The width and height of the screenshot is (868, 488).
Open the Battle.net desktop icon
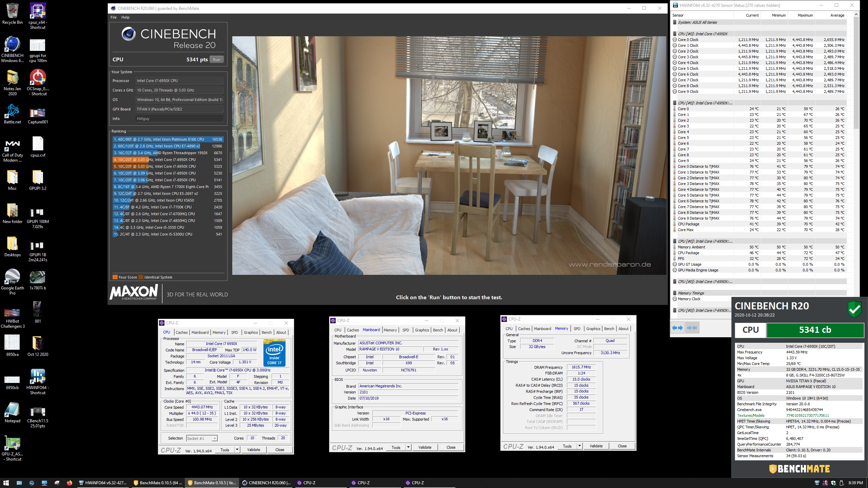(x=13, y=114)
